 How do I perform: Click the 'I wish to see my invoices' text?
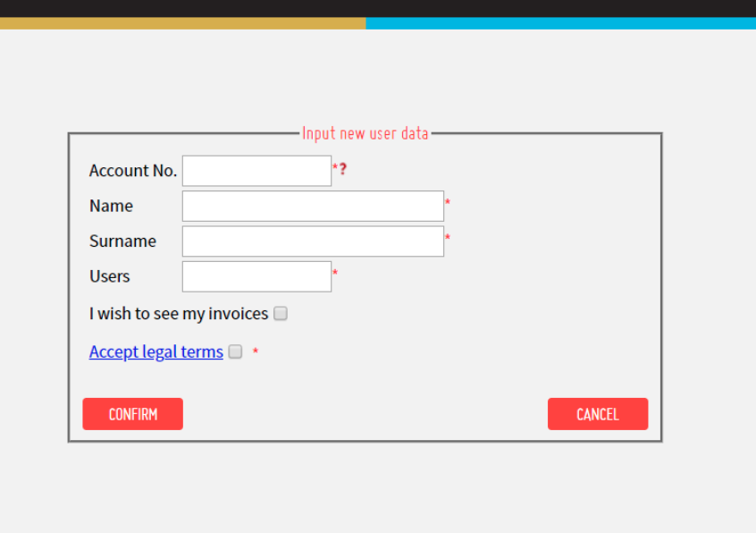(179, 314)
